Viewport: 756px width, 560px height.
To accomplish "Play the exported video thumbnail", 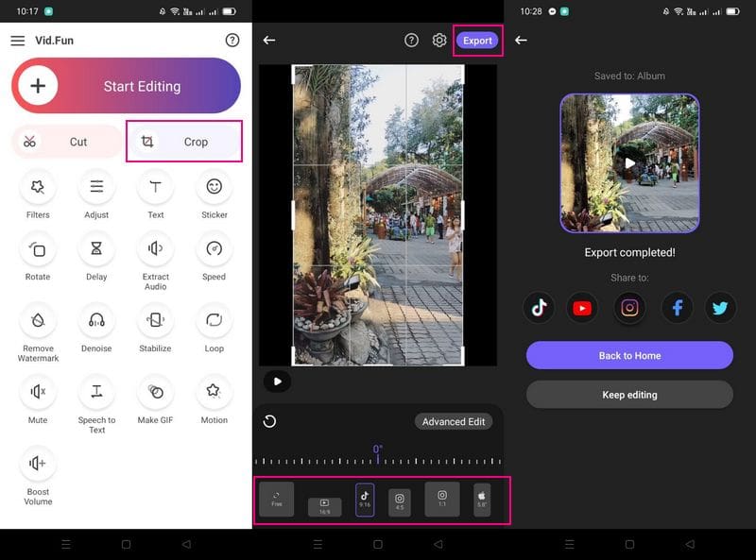I will point(629,162).
